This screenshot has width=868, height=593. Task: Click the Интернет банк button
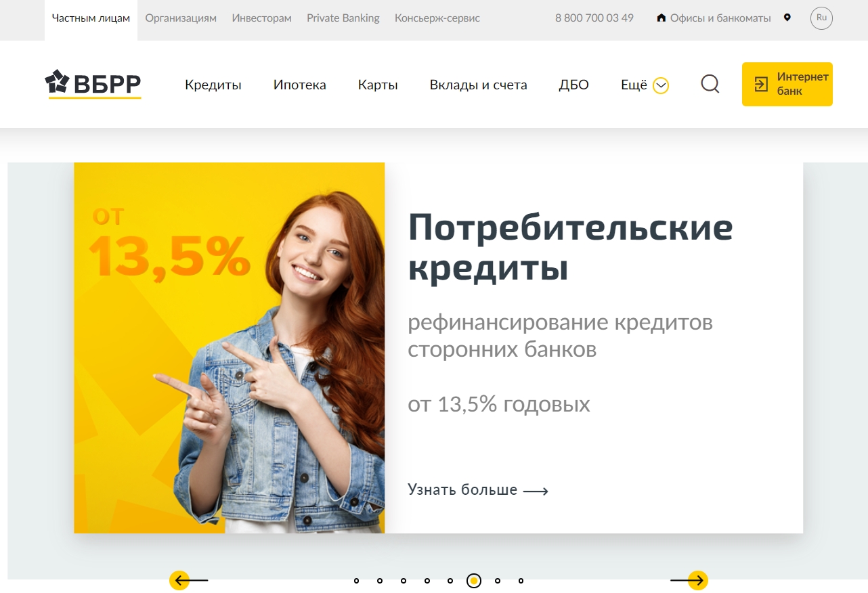point(787,84)
